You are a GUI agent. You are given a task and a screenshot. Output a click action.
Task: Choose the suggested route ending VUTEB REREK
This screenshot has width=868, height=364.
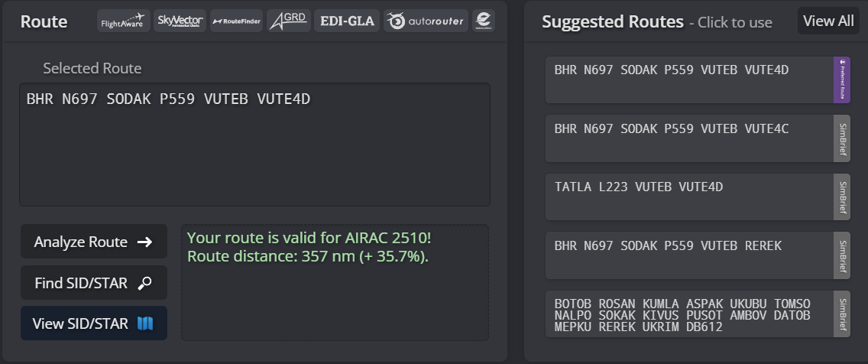(688, 255)
